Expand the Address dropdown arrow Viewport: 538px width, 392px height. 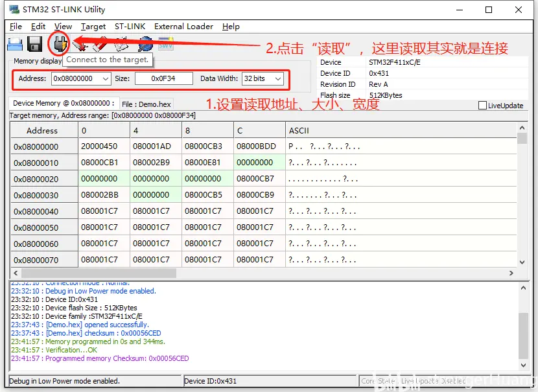point(106,79)
